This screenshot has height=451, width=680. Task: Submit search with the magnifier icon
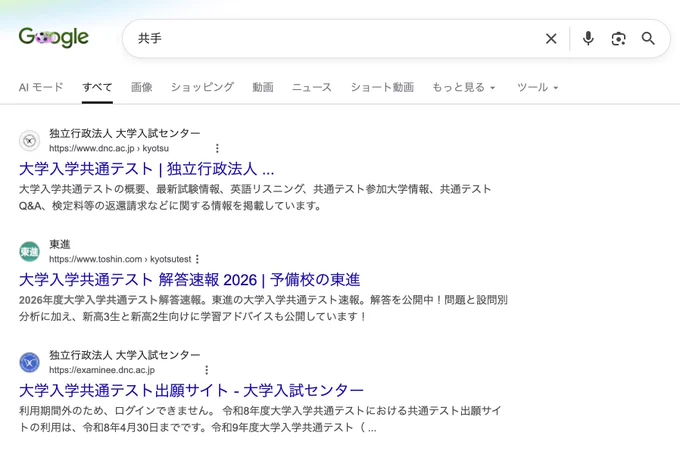tap(648, 39)
